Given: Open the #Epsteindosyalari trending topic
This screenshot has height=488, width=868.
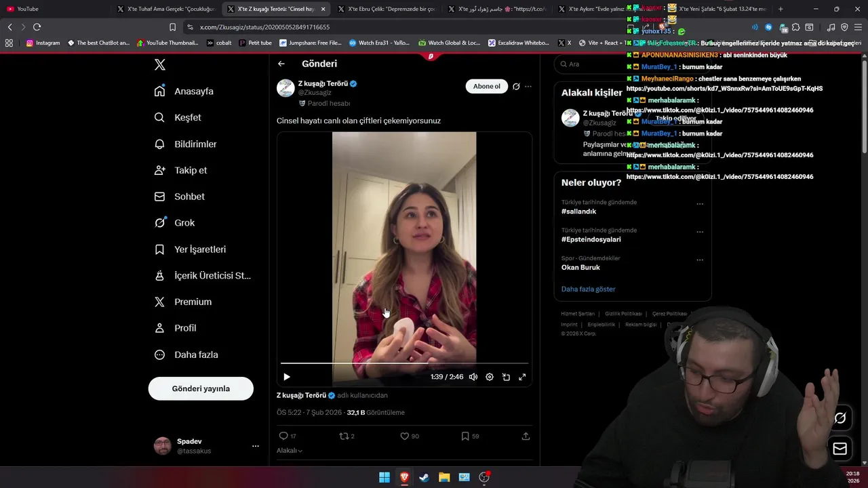Looking at the screenshot, I should (x=591, y=239).
